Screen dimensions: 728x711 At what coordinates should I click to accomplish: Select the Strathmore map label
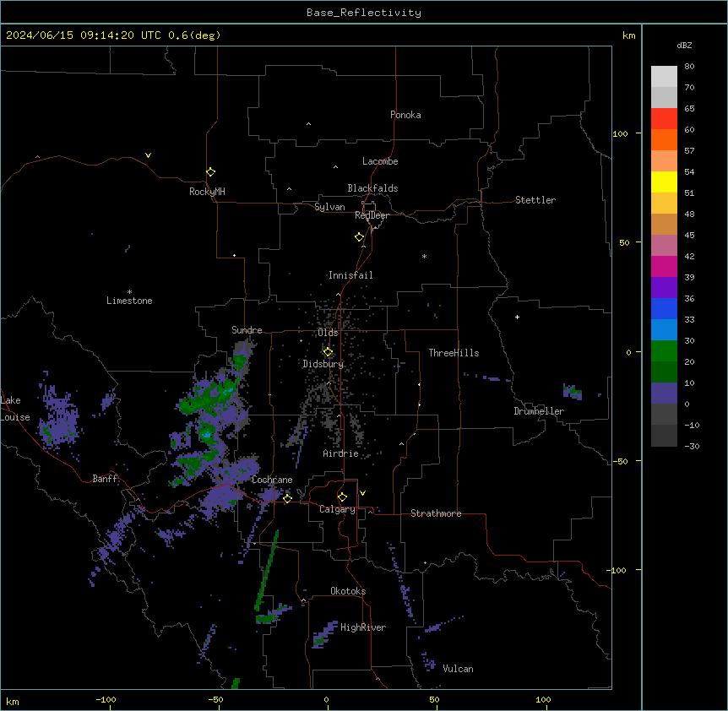(x=436, y=513)
